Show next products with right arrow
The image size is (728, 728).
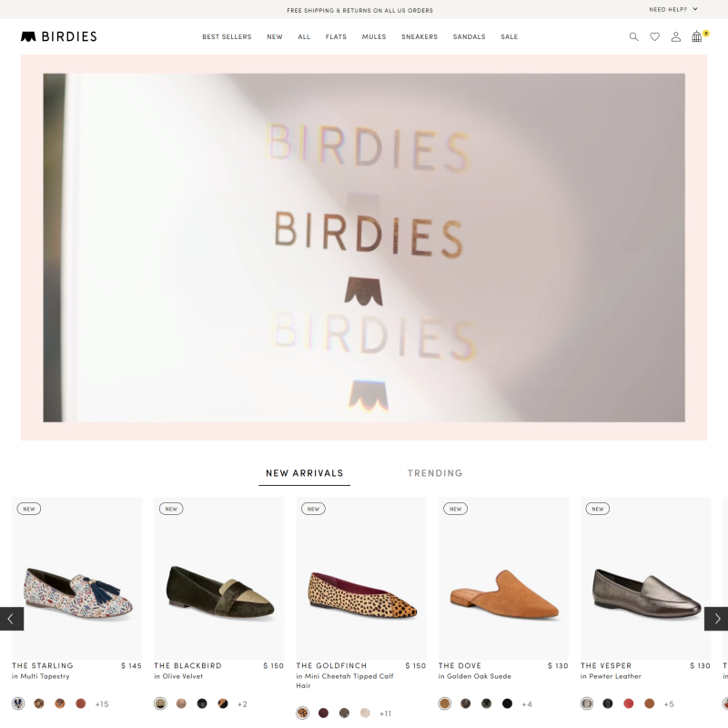tap(716, 619)
